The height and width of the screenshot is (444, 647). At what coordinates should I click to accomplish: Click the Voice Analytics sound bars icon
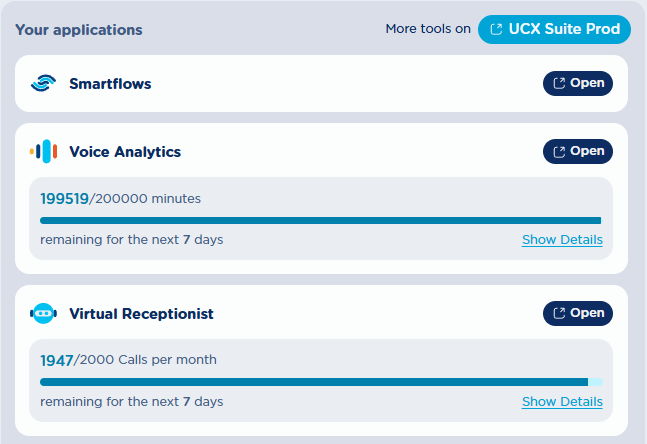pyautogui.click(x=43, y=151)
